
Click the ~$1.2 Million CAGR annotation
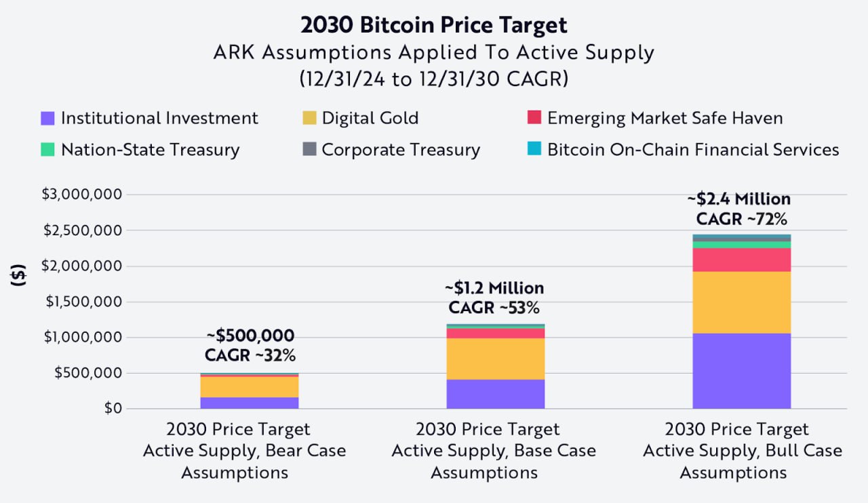[494, 298]
